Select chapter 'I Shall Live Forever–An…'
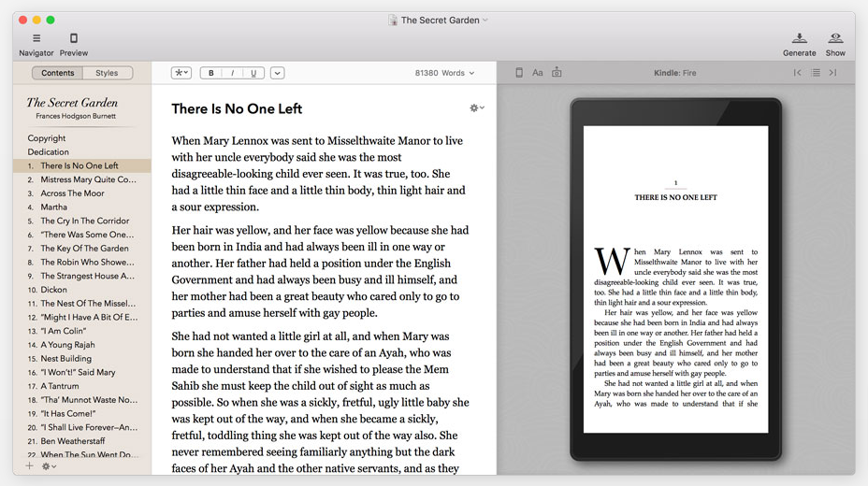The image size is (868, 486). (x=82, y=427)
